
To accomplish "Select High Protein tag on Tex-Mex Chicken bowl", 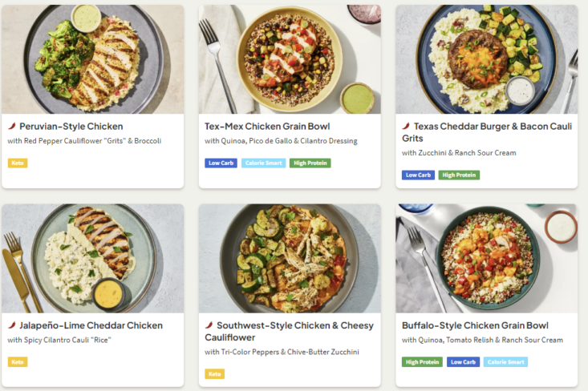I will (x=310, y=163).
